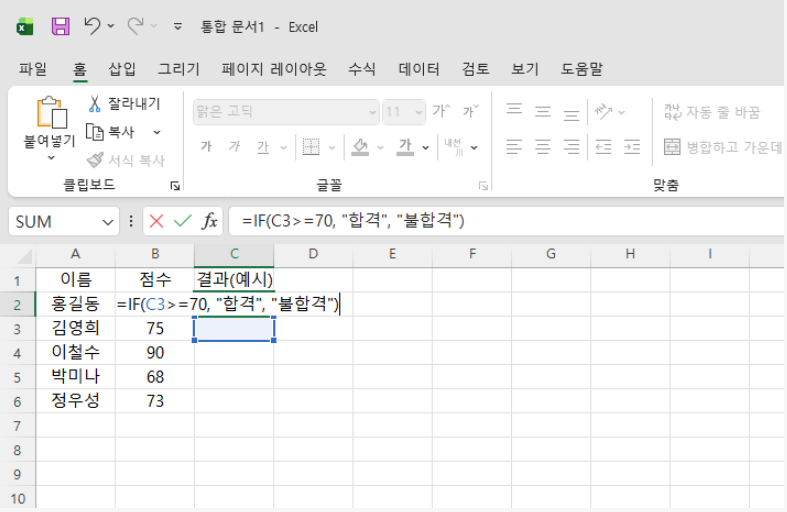The image size is (787, 512).
Task: Open Clipboard (클립보드) group dialog launcher
Action: [175, 185]
